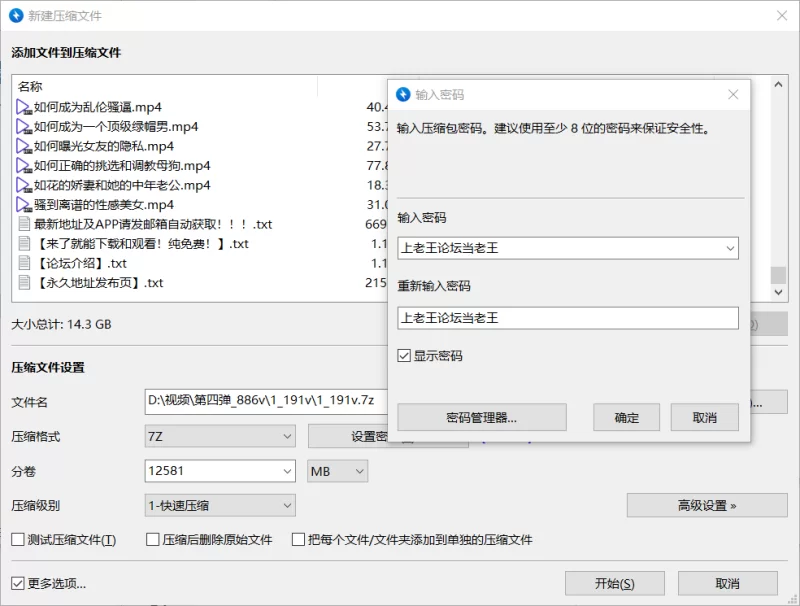Click the 高级设置 » button
The width and height of the screenshot is (800, 606).
point(707,506)
